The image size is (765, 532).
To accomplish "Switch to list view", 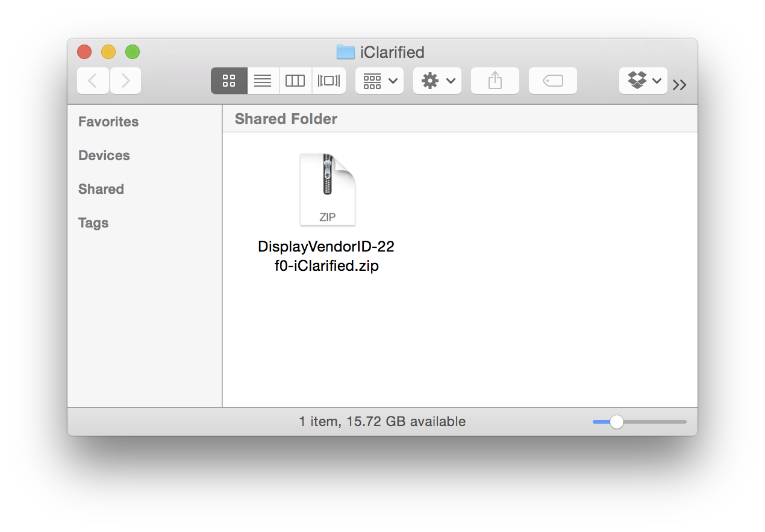I will coord(263,81).
